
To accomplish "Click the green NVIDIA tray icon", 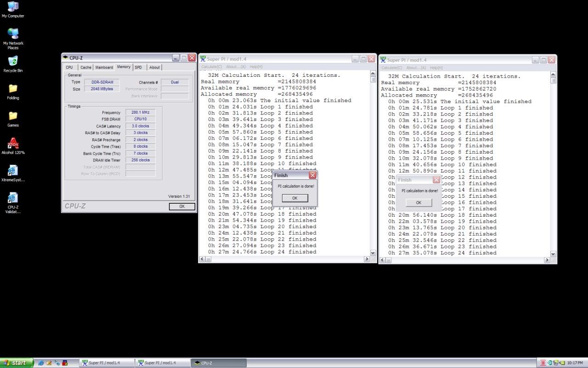I will point(562,363).
